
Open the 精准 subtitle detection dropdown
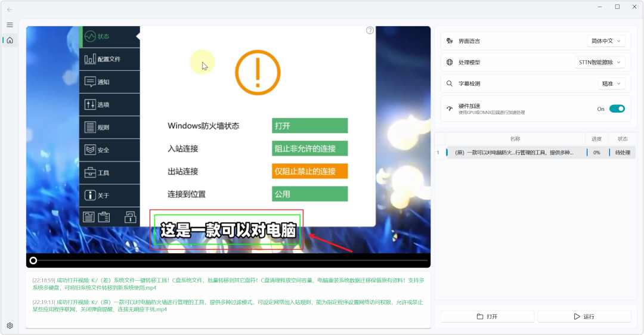pos(612,83)
